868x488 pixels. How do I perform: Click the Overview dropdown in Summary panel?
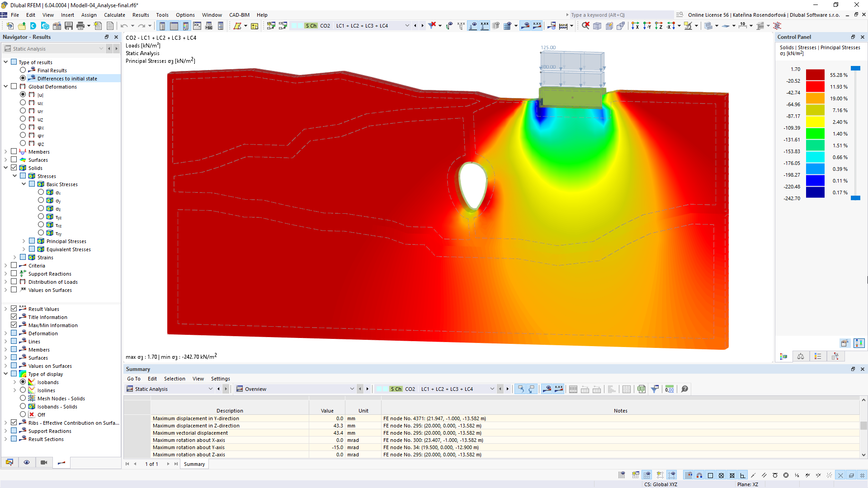coord(295,389)
